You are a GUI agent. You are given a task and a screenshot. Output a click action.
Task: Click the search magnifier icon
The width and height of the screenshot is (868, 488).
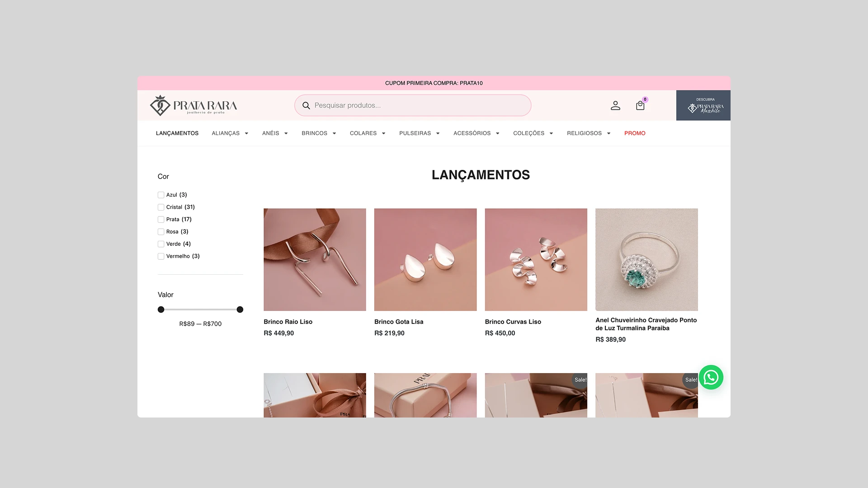306,105
